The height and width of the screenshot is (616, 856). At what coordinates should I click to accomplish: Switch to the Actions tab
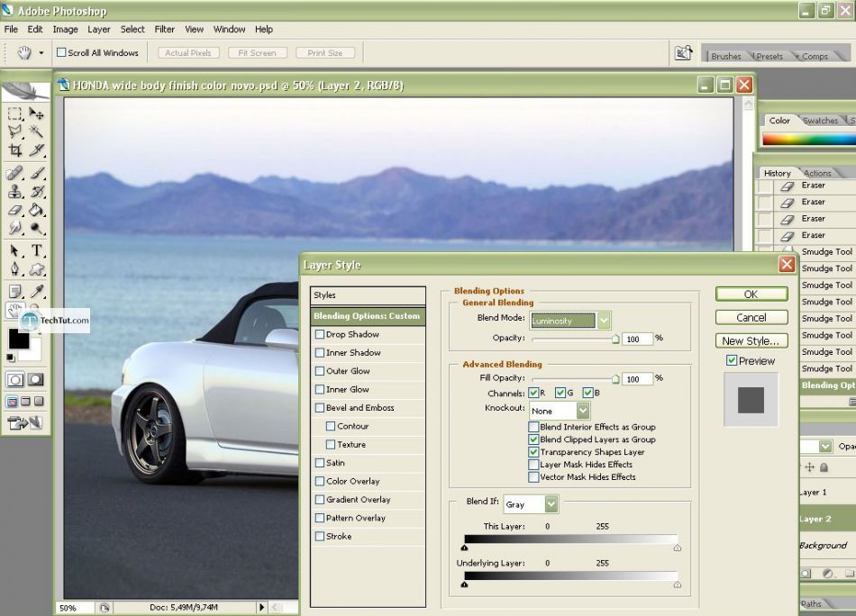[x=817, y=173]
